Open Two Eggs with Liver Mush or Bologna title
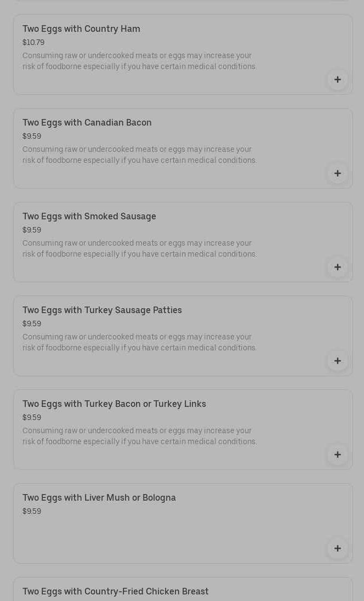The width and height of the screenshot is (364, 601). coord(99,498)
